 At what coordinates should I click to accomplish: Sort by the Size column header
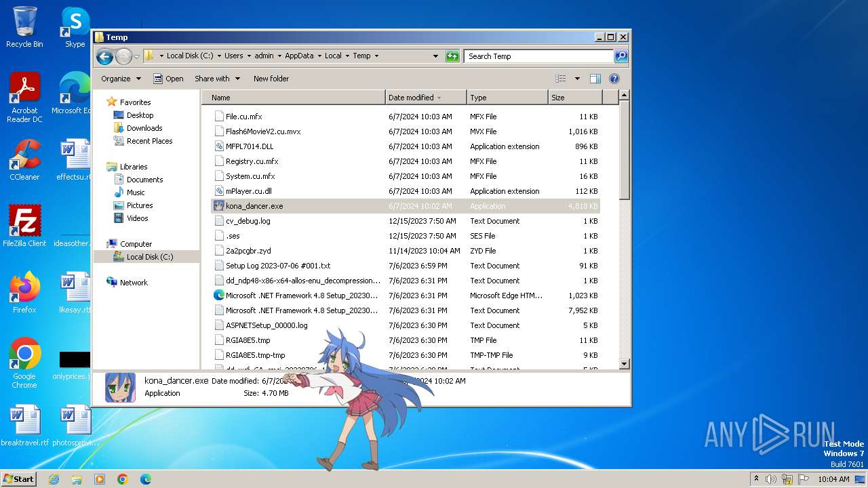pyautogui.click(x=575, y=98)
